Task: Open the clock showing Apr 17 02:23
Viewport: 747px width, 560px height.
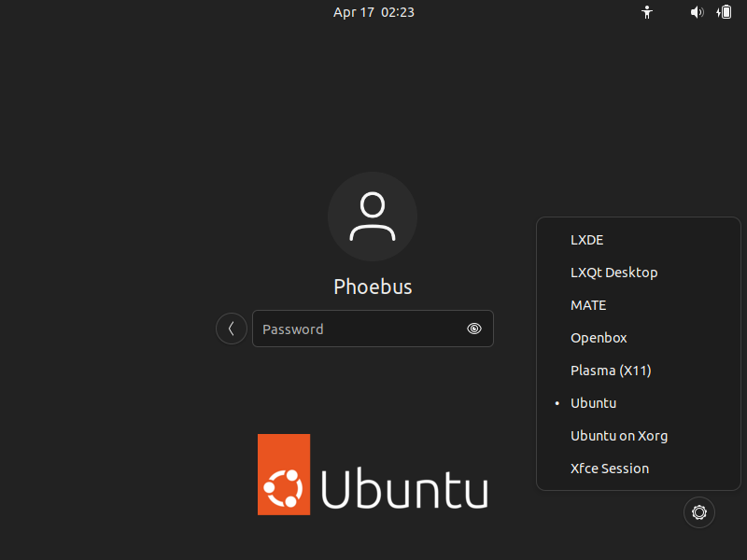Action: (x=374, y=12)
